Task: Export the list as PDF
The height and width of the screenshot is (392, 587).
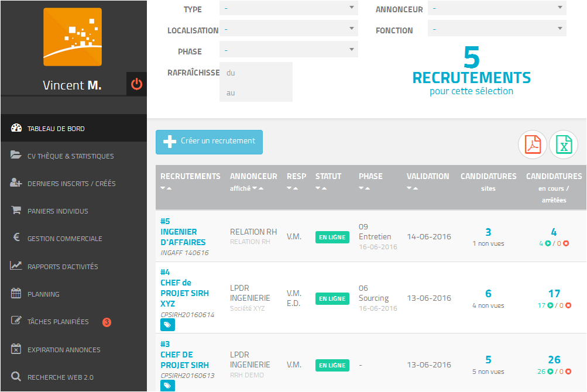Action: pyautogui.click(x=533, y=145)
